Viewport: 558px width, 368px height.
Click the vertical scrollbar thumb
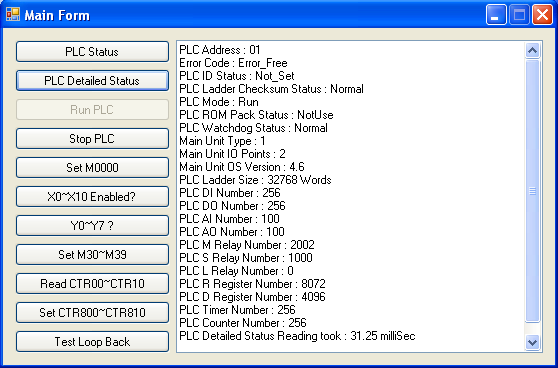point(532,191)
